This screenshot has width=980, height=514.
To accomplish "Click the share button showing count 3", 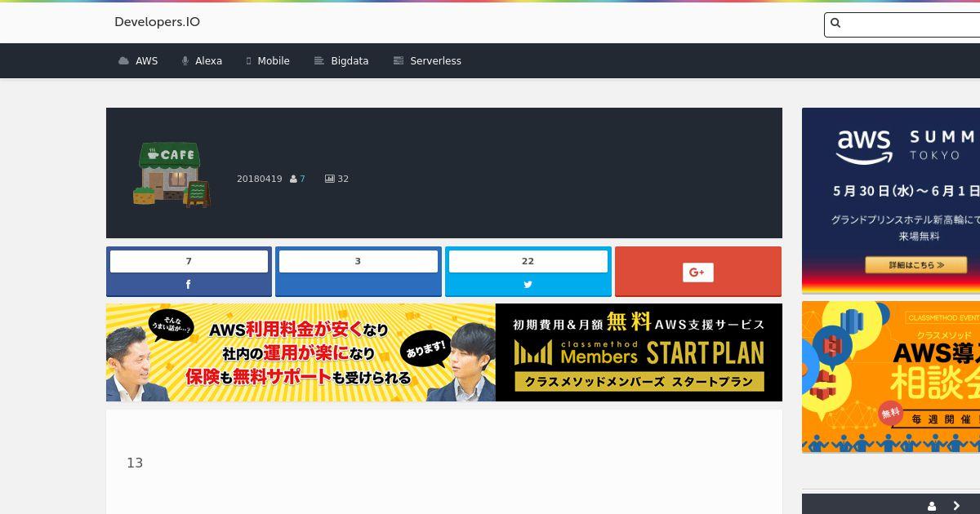I will [x=359, y=271].
